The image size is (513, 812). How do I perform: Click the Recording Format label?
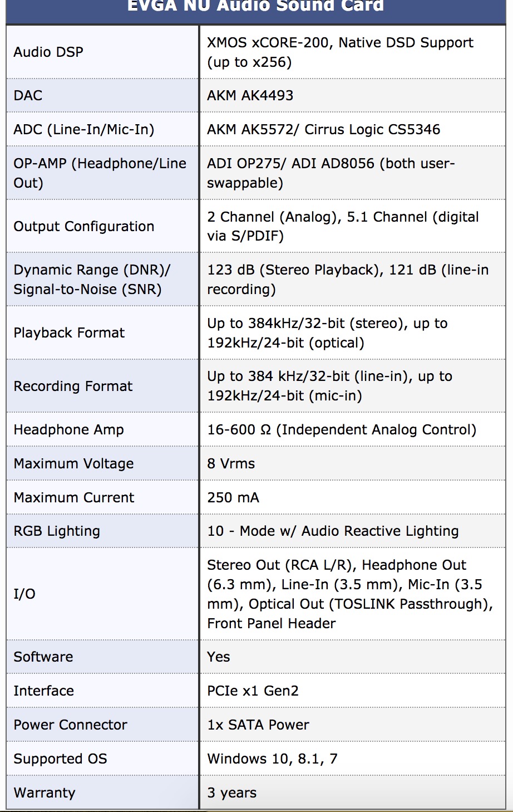73,387
